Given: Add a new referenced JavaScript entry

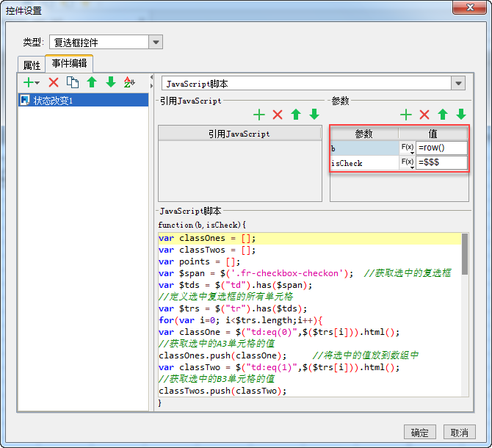Looking at the screenshot, I should click(258, 115).
